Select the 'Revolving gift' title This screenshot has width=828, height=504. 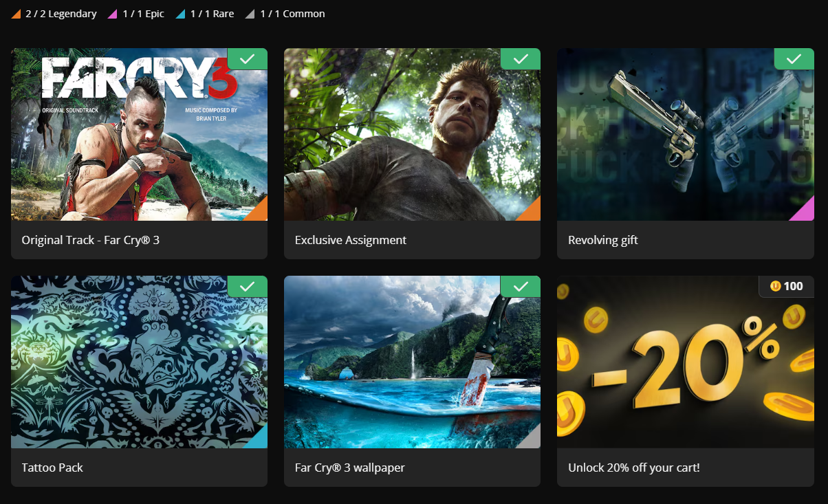pyautogui.click(x=603, y=240)
